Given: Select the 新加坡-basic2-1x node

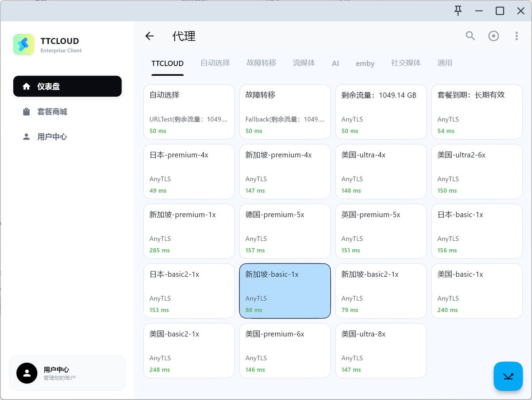Looking at the screenshot, I should click(381, 291).
